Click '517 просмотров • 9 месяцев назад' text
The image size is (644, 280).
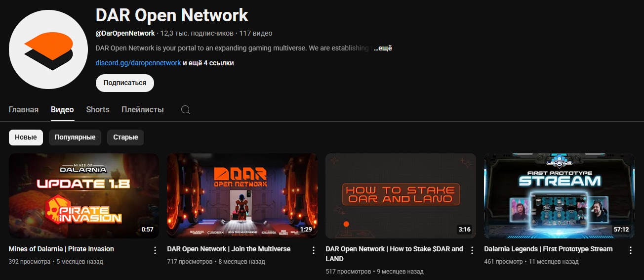click(375, 271)
